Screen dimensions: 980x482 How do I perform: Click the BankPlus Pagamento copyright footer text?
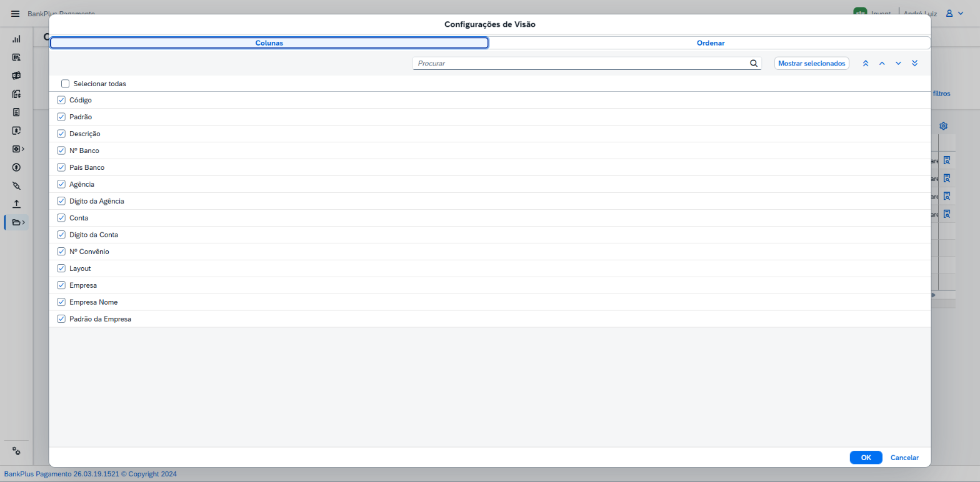tap(91, 474)
